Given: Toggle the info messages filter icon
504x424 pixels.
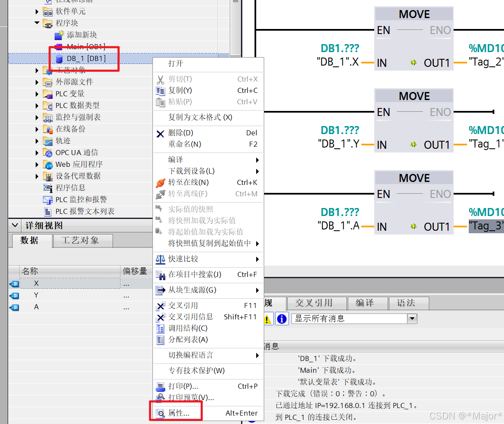Looking at the screenshot, I should pyautogui.click(x=281, y=319).
